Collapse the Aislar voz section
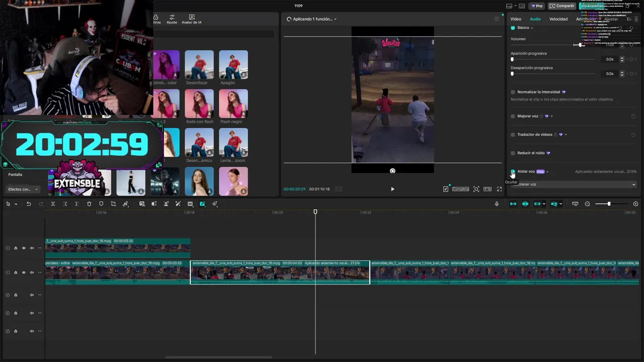 pos(547,171)
